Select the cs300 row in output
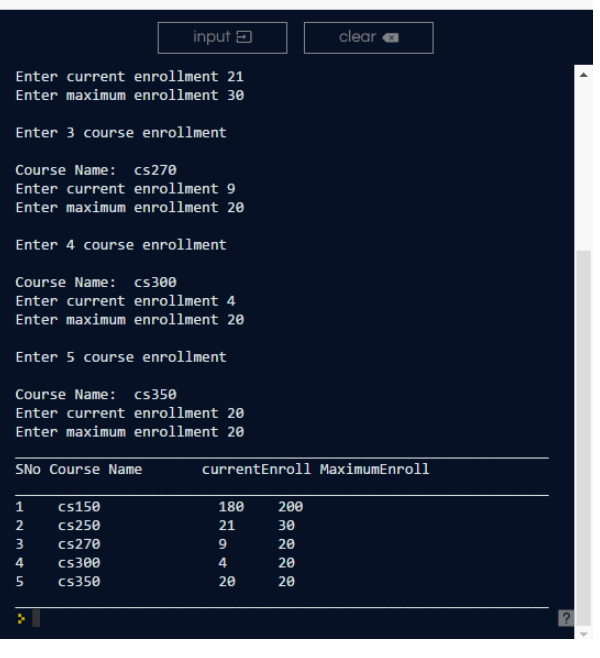Screen dimensions: 600x658 coord(80,563)
